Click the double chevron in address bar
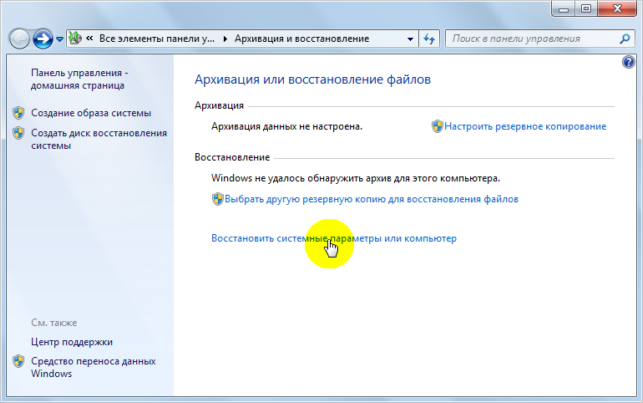 89,39
